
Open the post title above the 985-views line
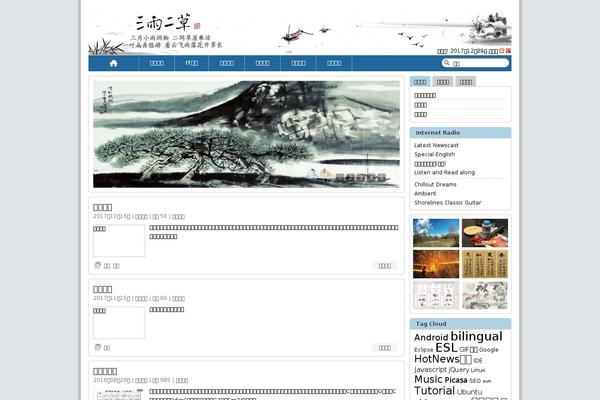tap(105, 371)
